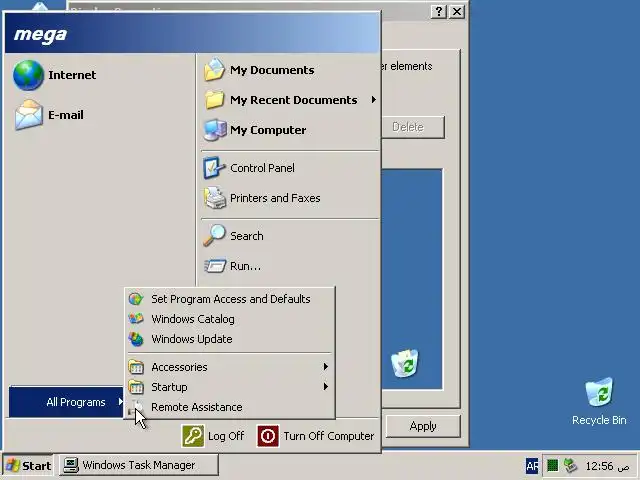Click the My Documents folder icon
The image size is (640, 480).
pyautogui.click(x=214, y=70)
